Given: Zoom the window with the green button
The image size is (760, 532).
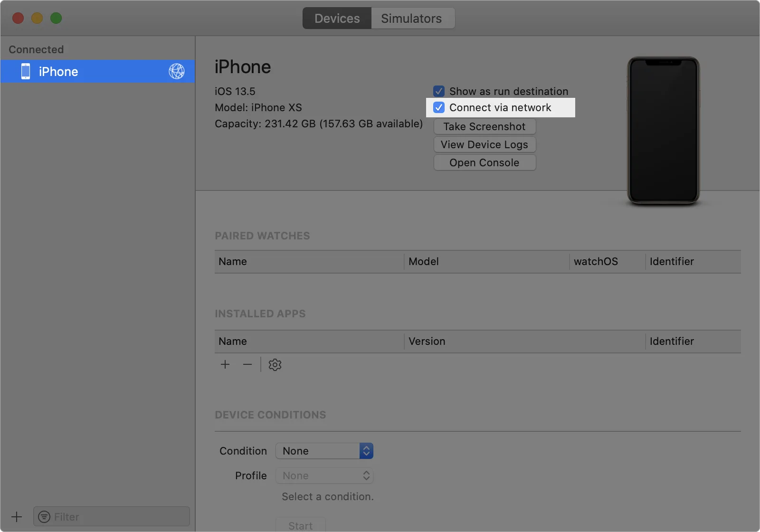Looking at the screenshot, I should point(56,18).
